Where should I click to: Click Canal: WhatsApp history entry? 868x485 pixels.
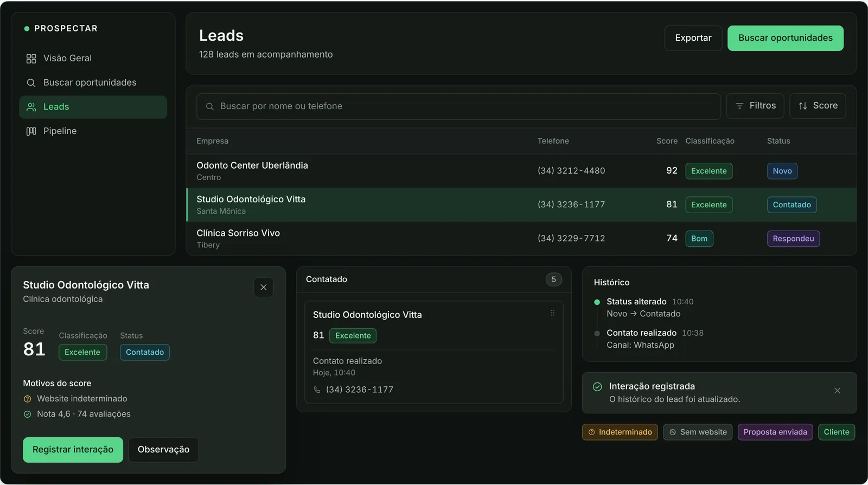point(640,346)
